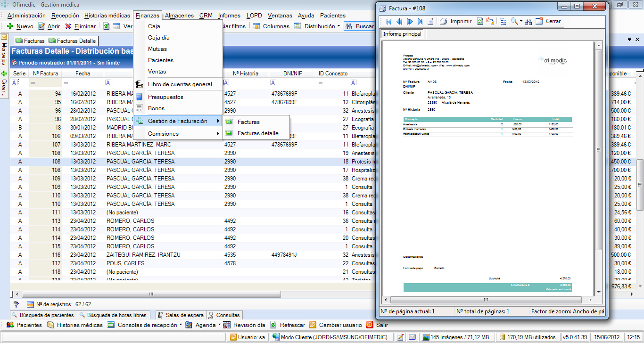Expand Gestión de Facturación submenu
Image resolution: width=644 pixels, height=343 pixels.
178,121
